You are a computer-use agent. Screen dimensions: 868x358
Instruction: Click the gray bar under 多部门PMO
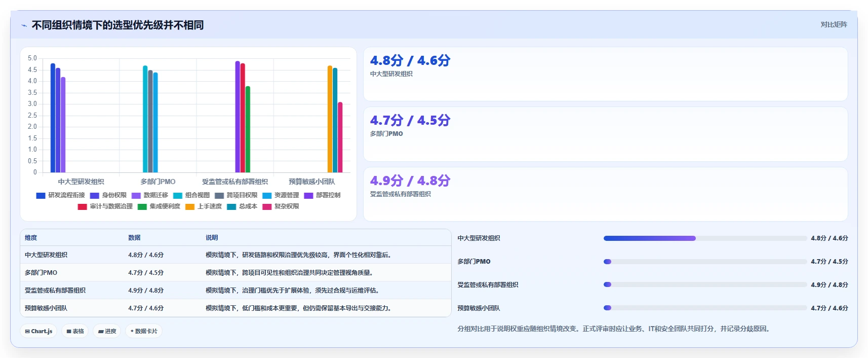click(x=150, y=121)
